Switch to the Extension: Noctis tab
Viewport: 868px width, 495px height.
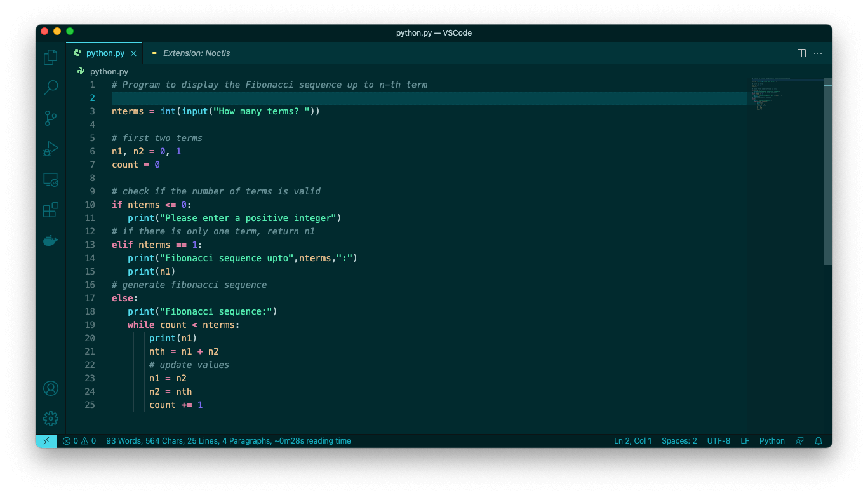196,53
